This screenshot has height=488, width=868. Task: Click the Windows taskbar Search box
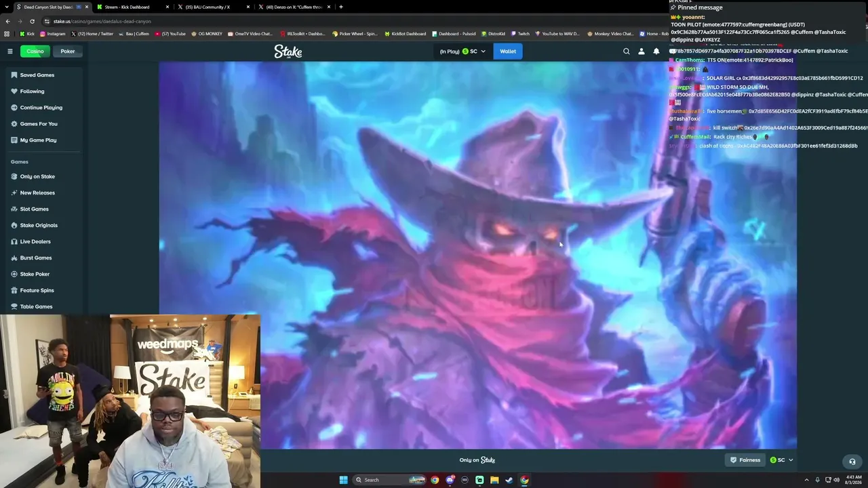[389, 481]
